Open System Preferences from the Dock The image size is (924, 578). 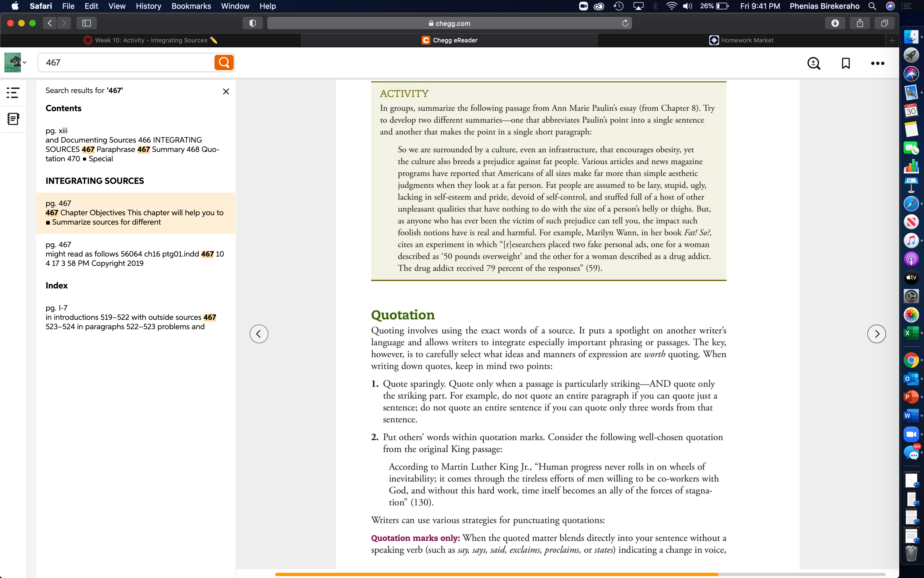point(911,296)
